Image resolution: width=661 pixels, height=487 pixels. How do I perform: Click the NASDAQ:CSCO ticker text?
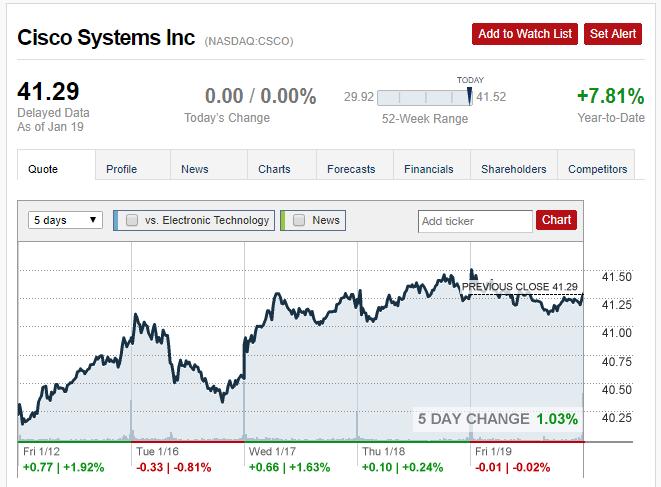[249, 41]
